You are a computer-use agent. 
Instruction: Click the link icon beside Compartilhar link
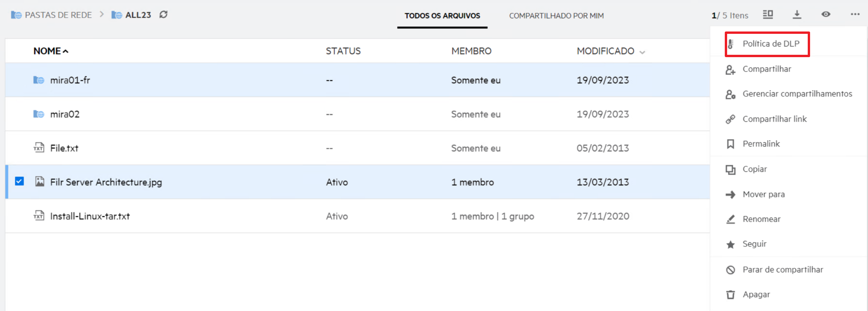[730, 119]
